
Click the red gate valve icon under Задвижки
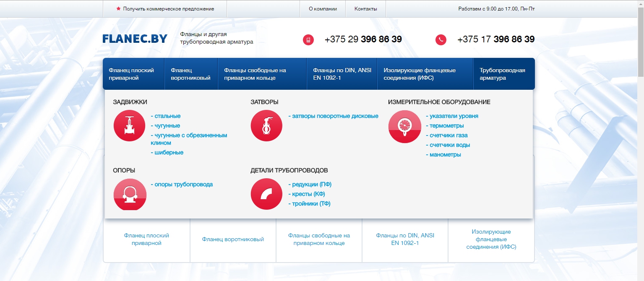point(129,126)
